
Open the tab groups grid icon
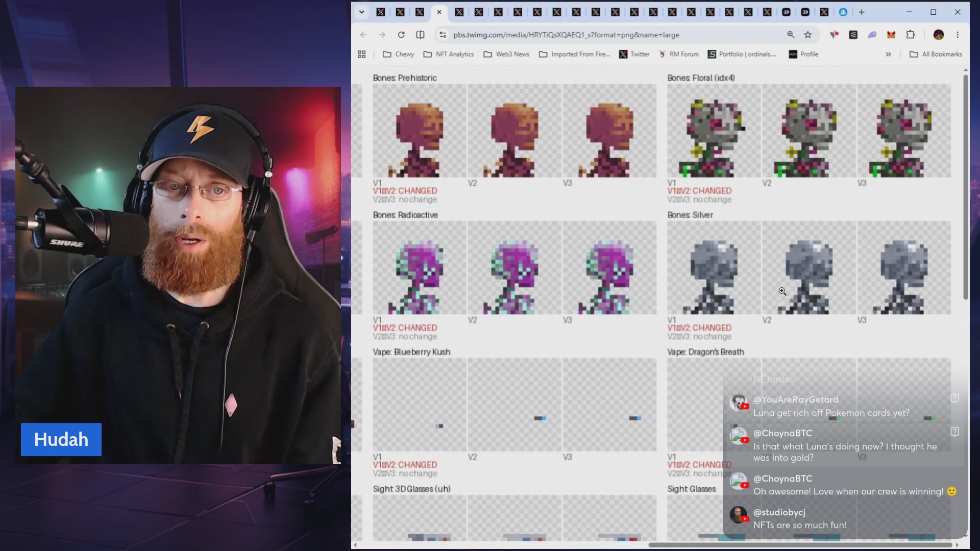coord(362,54)
